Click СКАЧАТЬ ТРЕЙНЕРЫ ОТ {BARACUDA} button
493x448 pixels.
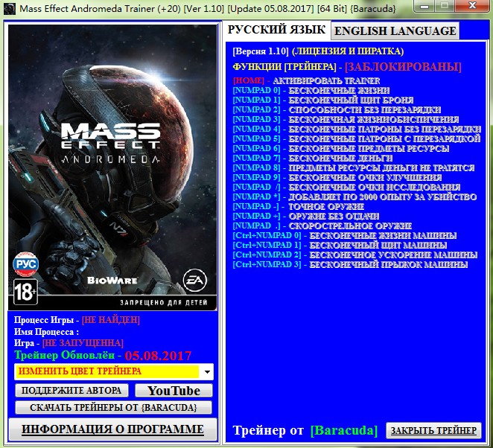pos(114,408)
